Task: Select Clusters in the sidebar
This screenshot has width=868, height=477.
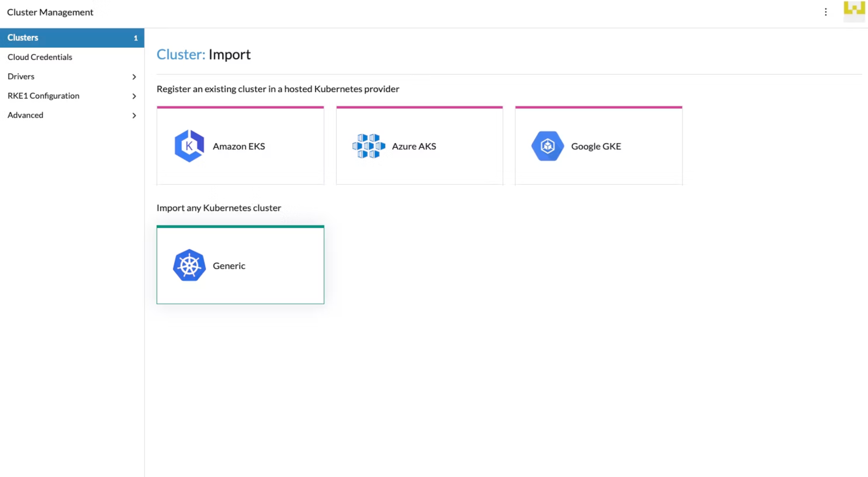Action: coord(23,38)
